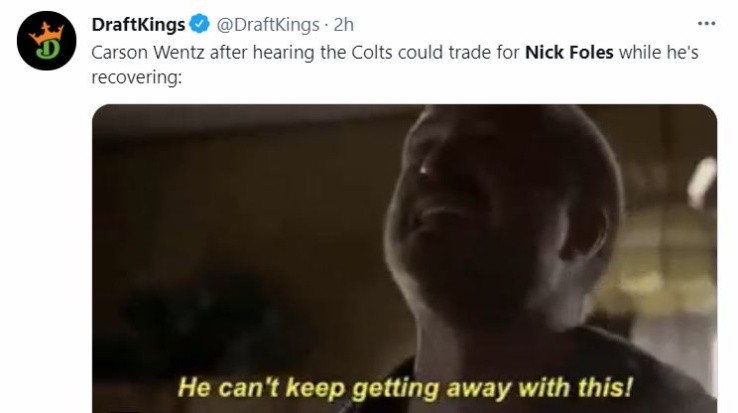This screenshot has height=413, width=738.
Task: Open the GIF attached to the tweet
Action: pos(404,259)
